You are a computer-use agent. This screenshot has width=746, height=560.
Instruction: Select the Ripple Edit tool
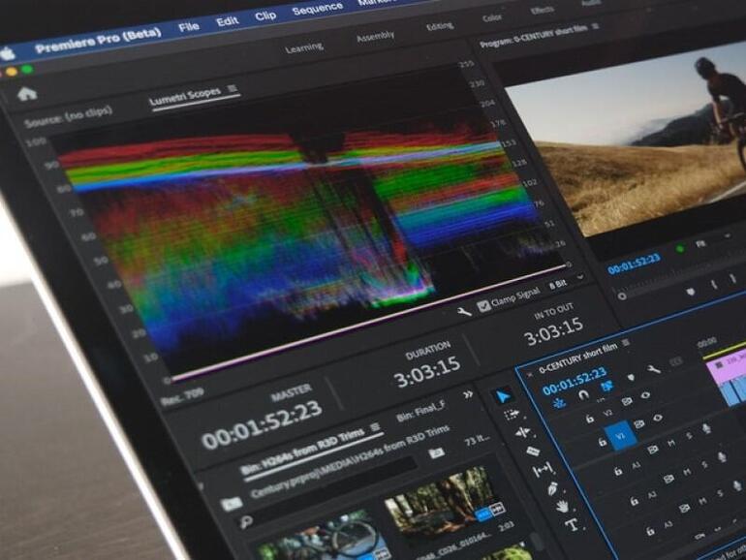pos(522,432)
